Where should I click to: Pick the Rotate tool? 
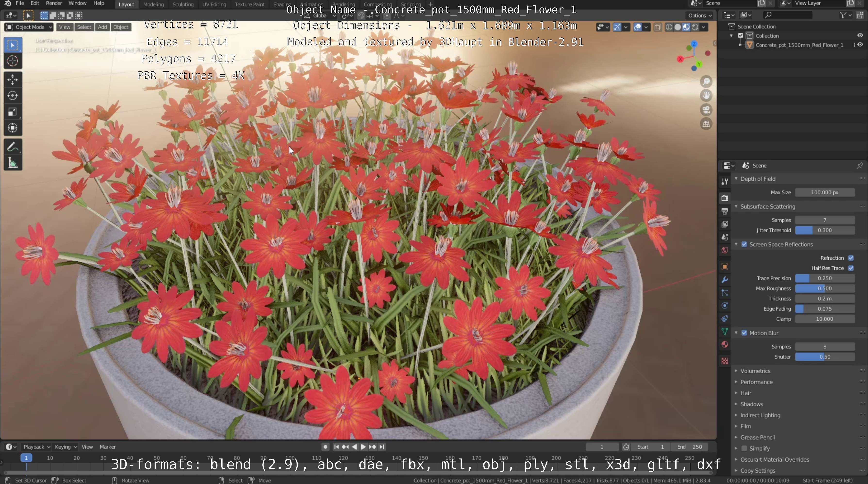(x=13, y=96)
